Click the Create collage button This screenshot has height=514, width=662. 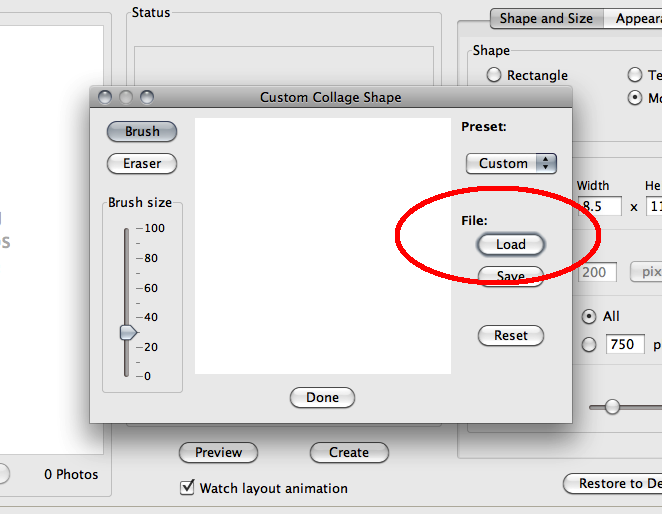[349, 452]
